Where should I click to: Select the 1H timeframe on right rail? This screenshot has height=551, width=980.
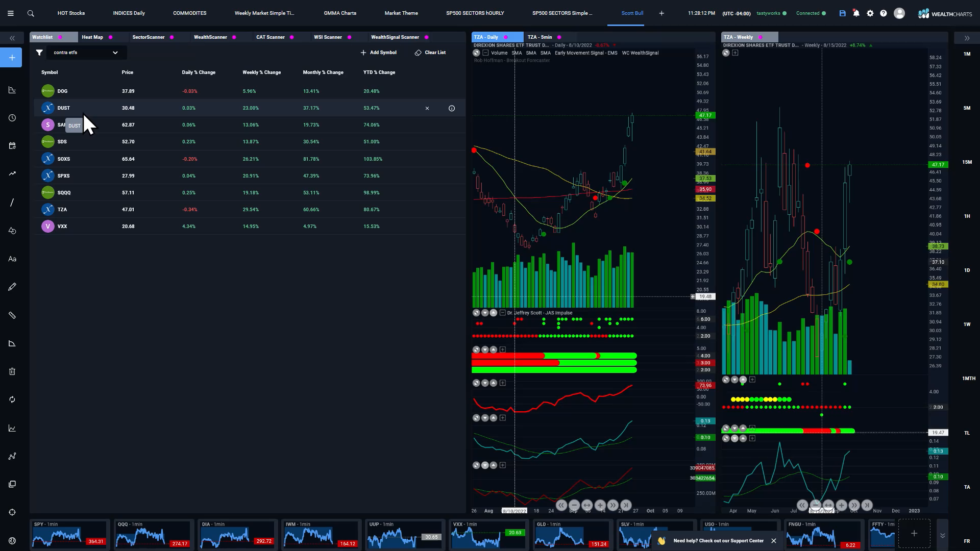click(967, 216)
